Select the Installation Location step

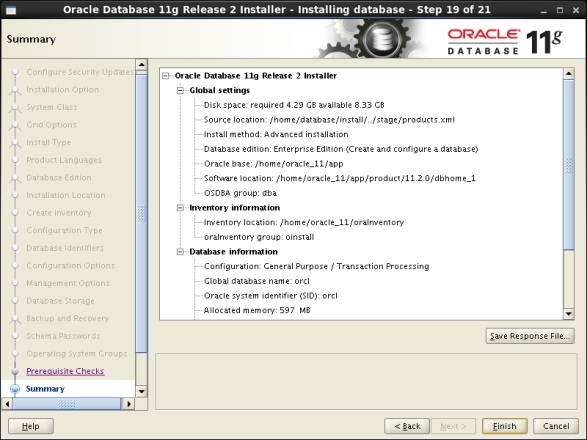(x=66, y=195)
